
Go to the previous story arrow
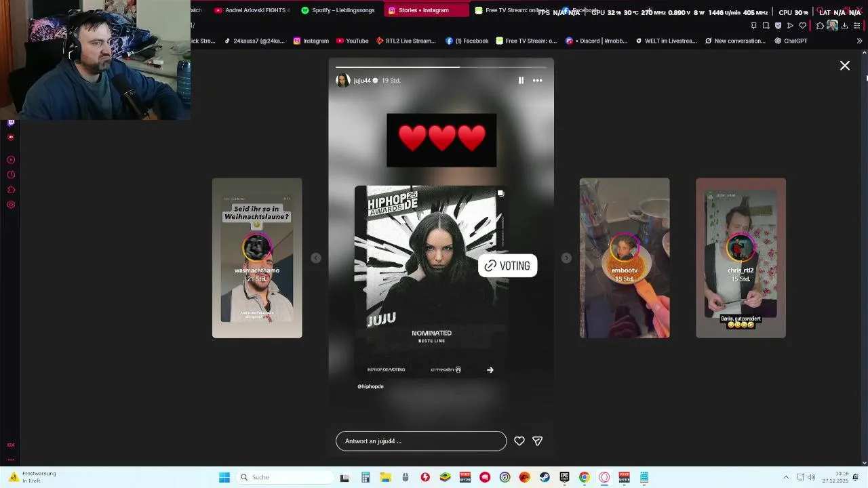pos(316,258)
